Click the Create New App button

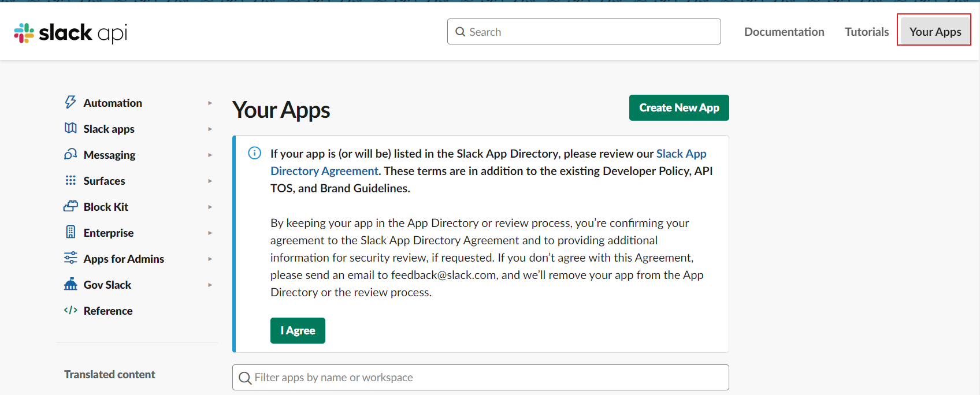pos(679,107)
